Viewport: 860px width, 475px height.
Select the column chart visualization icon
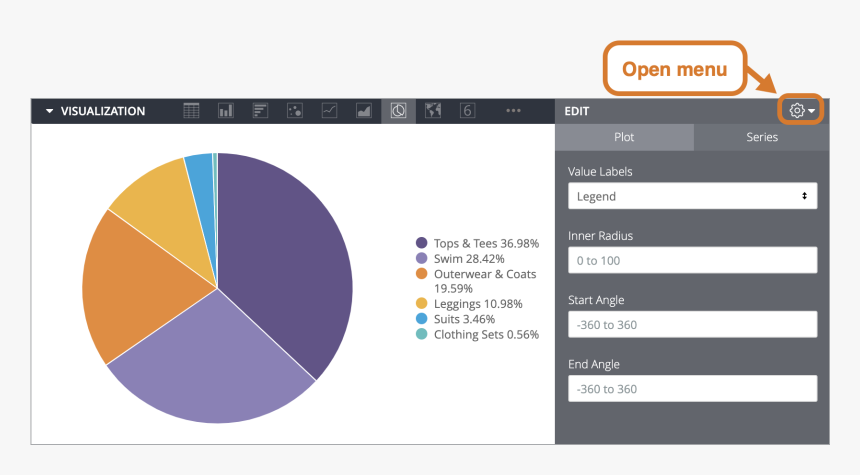(x=225, y=111)
